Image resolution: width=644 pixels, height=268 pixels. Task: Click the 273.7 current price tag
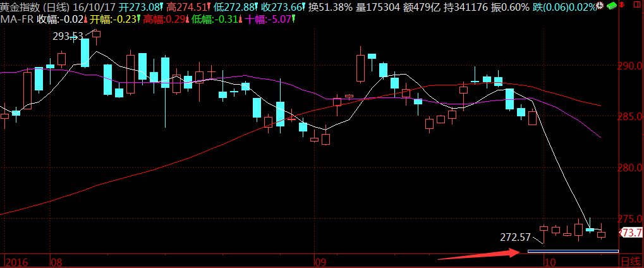click(x=632, y=233)
